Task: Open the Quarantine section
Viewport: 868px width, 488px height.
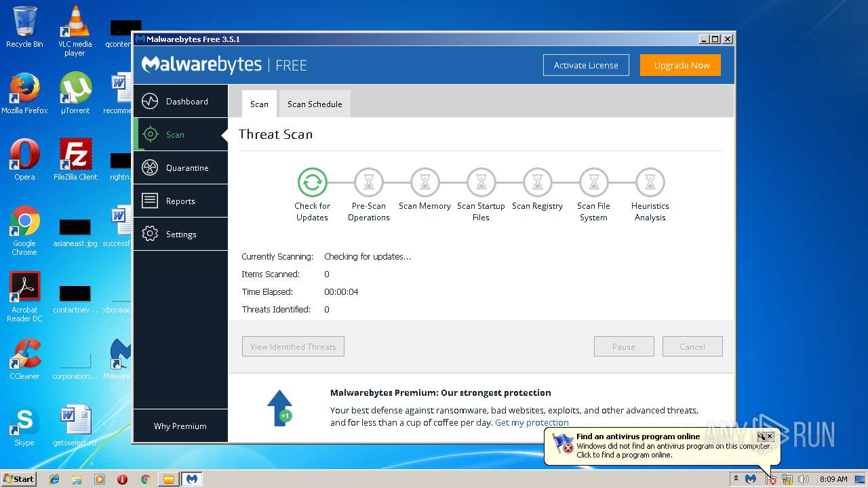Action: (180, 168)
